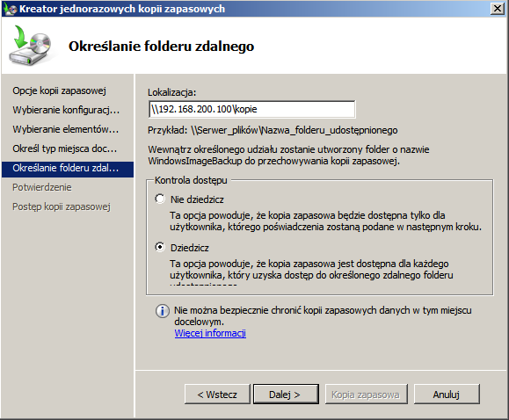This screenshot has width=509, height=420.
Task: Click the backup wizard disk icon in header
Action: tap(31, 46)
